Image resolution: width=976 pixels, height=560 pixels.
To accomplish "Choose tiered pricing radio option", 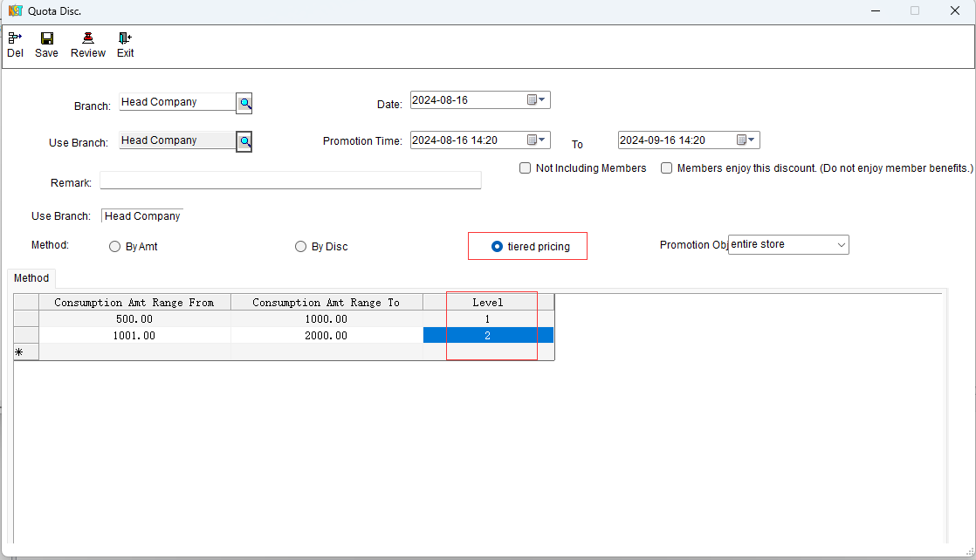I will (498, 247).
